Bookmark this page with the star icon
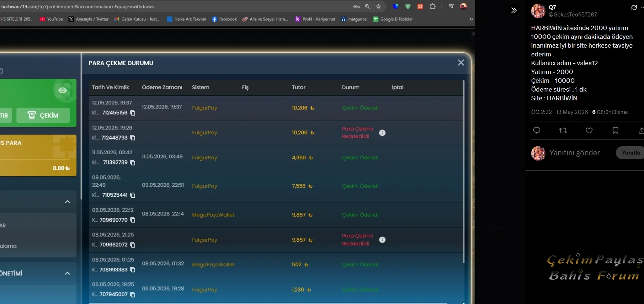 coord(378,7)
